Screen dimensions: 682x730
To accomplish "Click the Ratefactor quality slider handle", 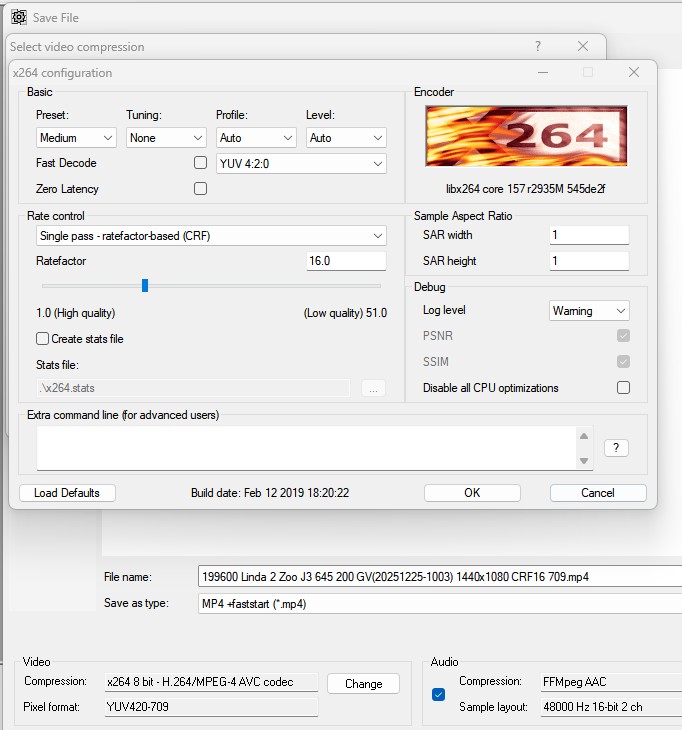I will (145, 285).
